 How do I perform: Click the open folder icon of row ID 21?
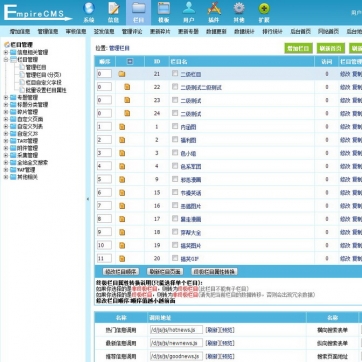[x=122, y=74]
